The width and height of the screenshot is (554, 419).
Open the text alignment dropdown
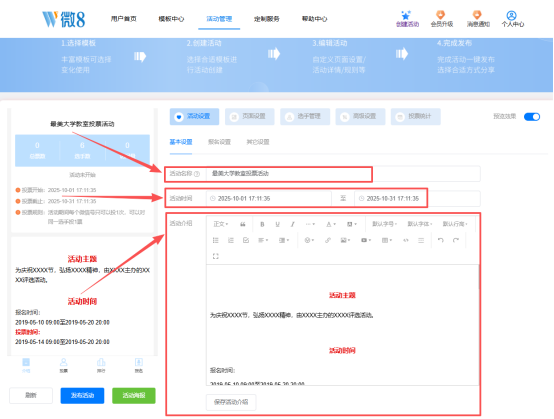tap(263, 240)
